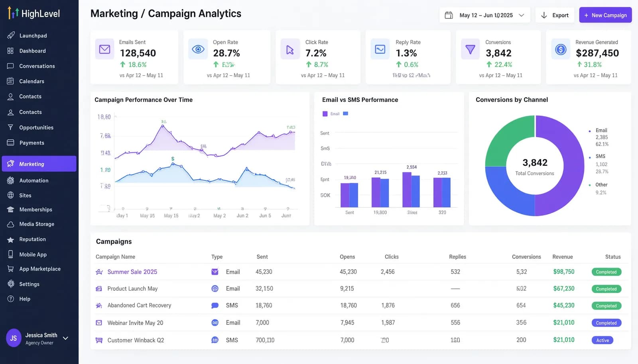This screenshot has height=364, width=638.
Task: Click the envelope icon on Emails Sent card
Action: click(x=104, y=49)
